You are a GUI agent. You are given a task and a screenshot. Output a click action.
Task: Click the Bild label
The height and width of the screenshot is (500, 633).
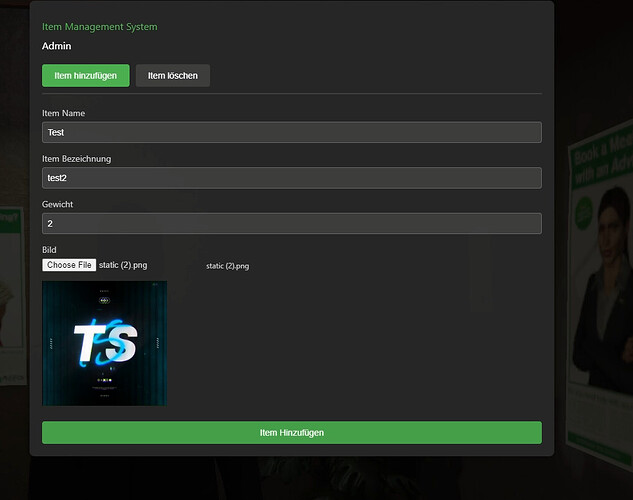click(49, 250)
